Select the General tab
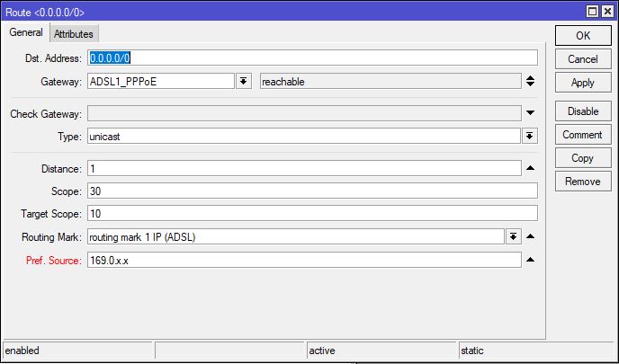The width and height of the screenshot is (619, 364). [x=26, y=32]
